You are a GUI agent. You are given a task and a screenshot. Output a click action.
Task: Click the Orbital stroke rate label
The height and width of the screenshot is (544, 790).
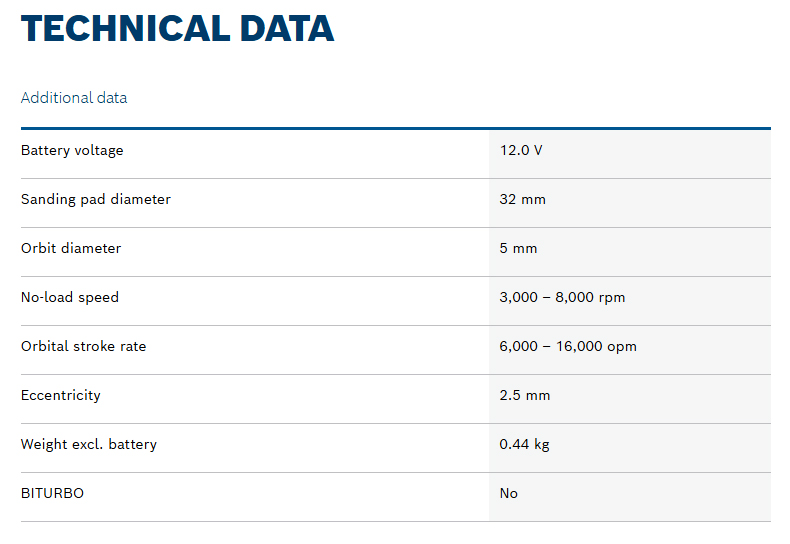click(x=83, y=347)
